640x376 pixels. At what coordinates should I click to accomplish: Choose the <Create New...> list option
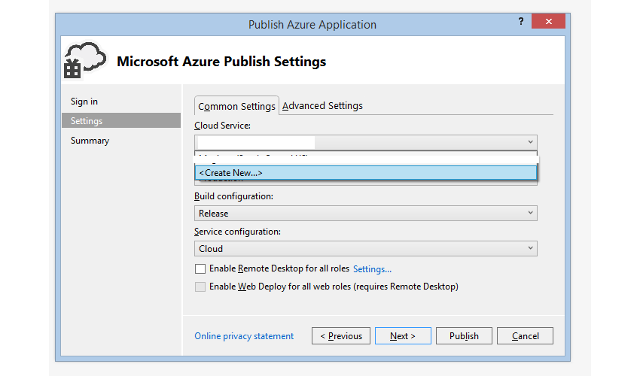click(366, 173)
